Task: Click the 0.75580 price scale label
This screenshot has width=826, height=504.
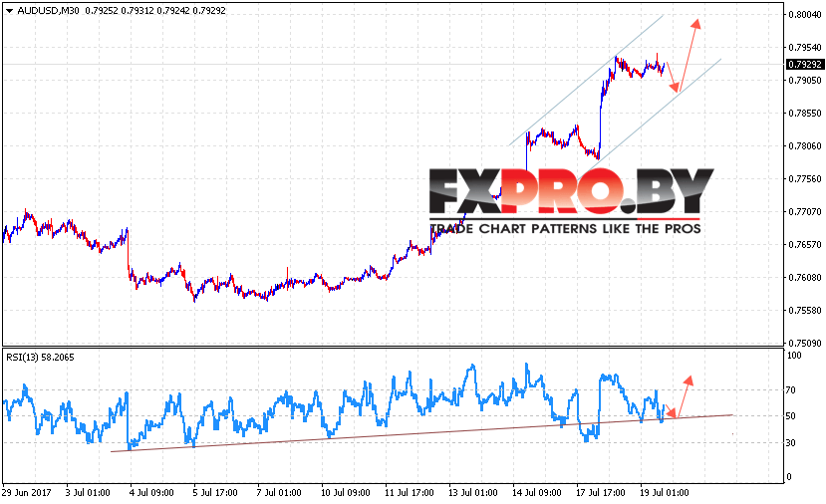Action: tap(805, 311)
